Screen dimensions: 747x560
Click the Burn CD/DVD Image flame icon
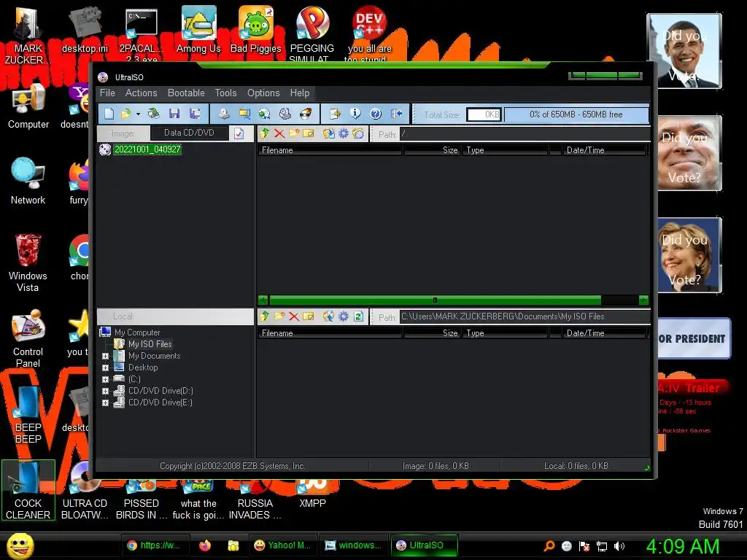(x=306, y=114)
